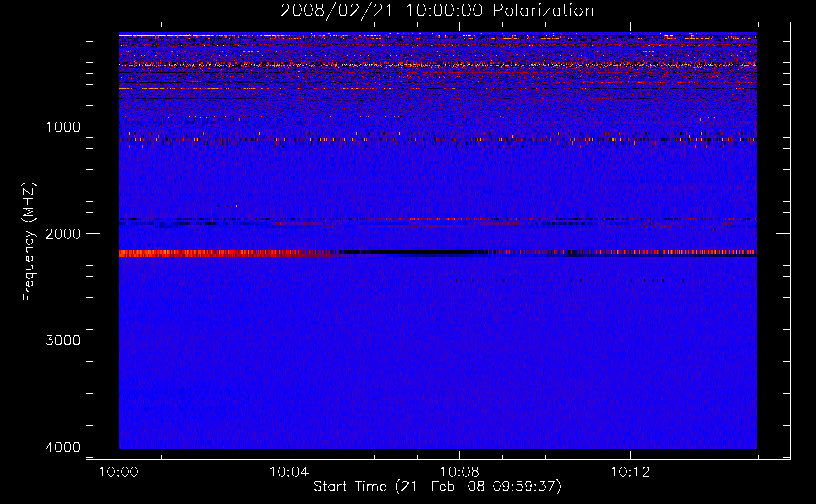The height and width of the screenshot is (504, 816).
Task: Click the 4000 frequency tick label
Action: 63,447
